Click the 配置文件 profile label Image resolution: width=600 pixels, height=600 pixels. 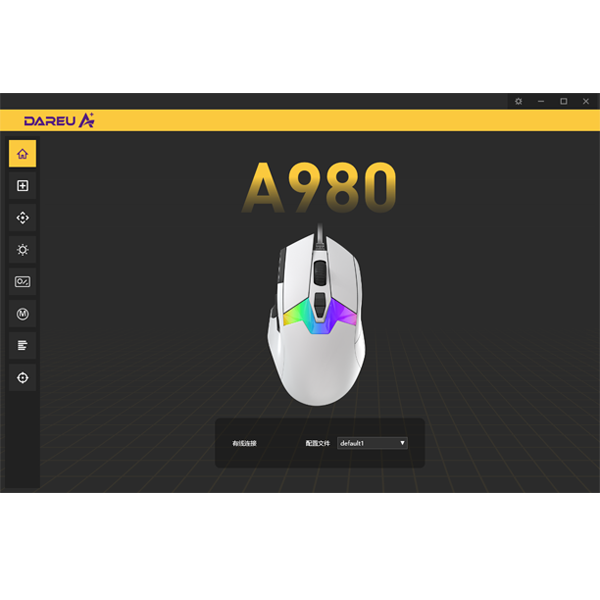pos(317,442)
